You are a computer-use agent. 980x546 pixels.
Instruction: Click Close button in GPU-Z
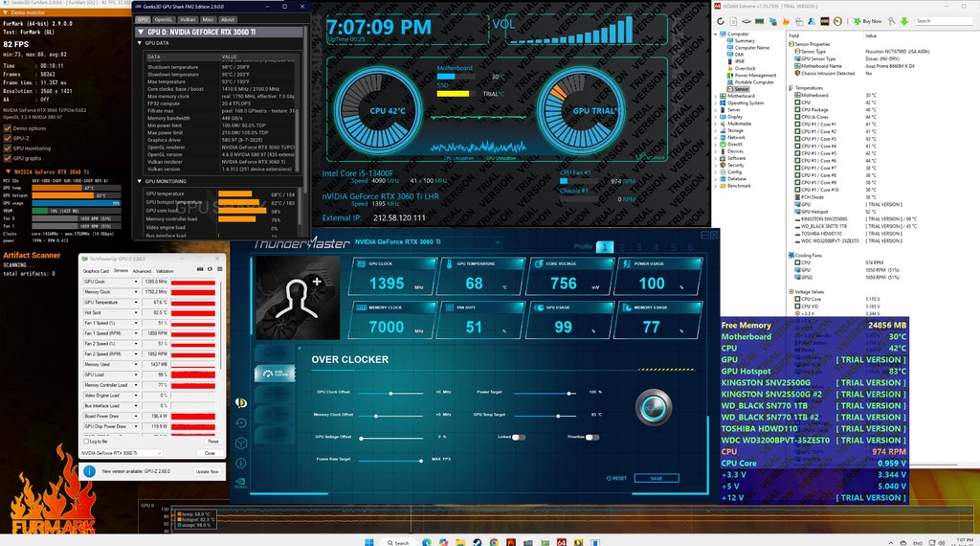pyautogui.click(x=210, y=453)
